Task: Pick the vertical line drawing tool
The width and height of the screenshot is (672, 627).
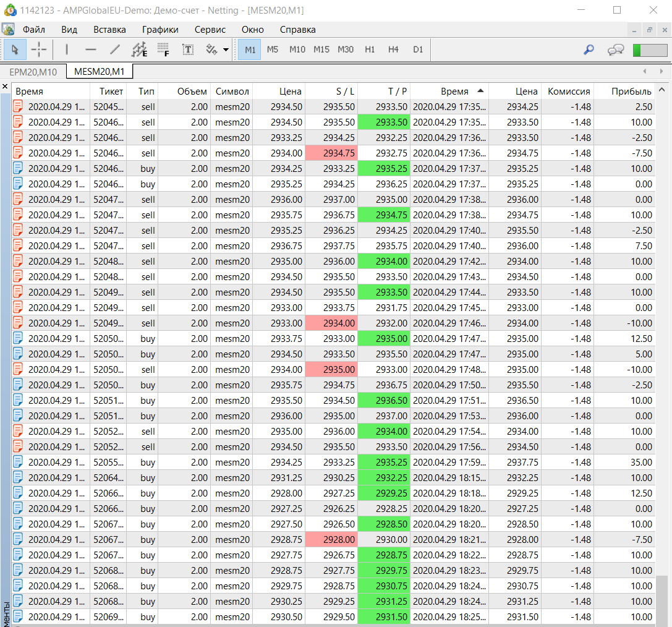Action: pos(67,49)
